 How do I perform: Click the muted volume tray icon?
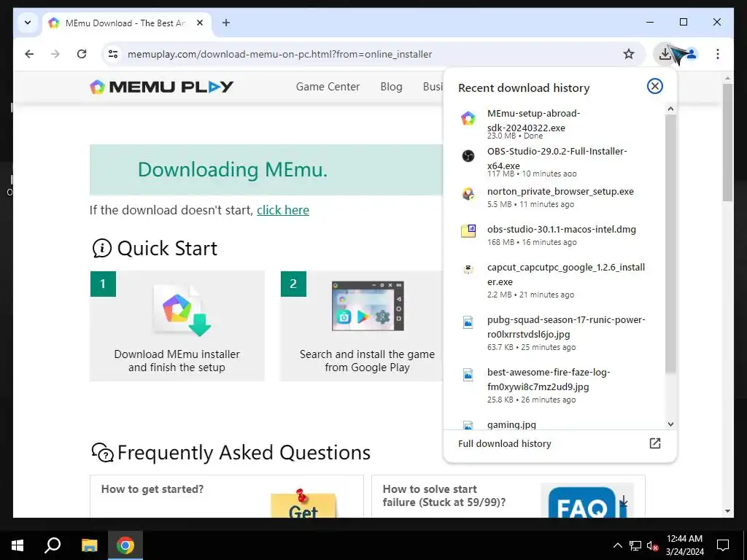pos(653,545)
